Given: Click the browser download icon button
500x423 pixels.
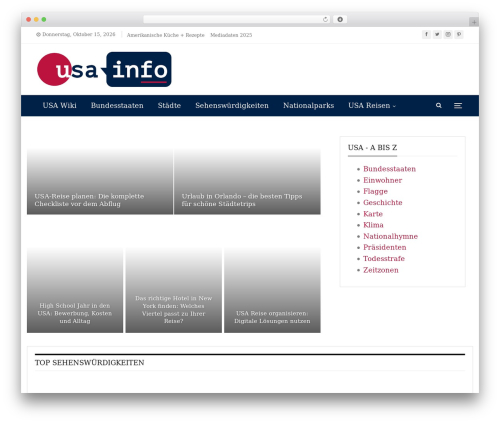Looking at the screenshot, I should coord(340,19).
